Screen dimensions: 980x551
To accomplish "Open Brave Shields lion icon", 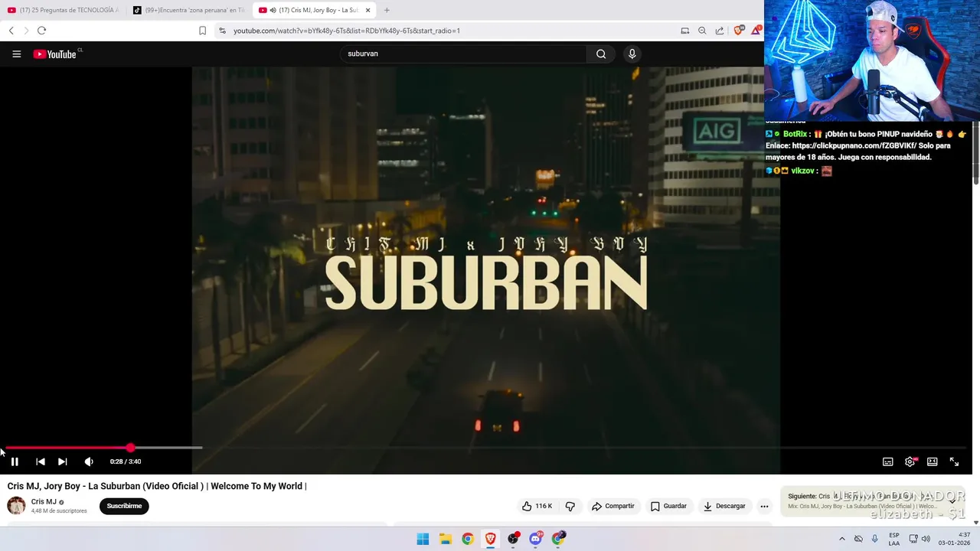I will click(738, 31).
